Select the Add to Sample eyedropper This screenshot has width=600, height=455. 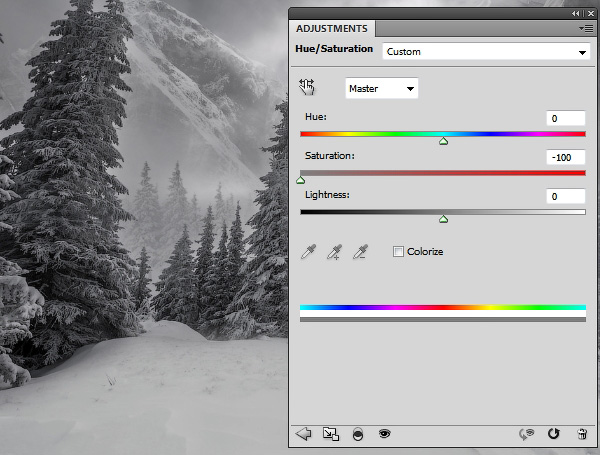[334, 252]
